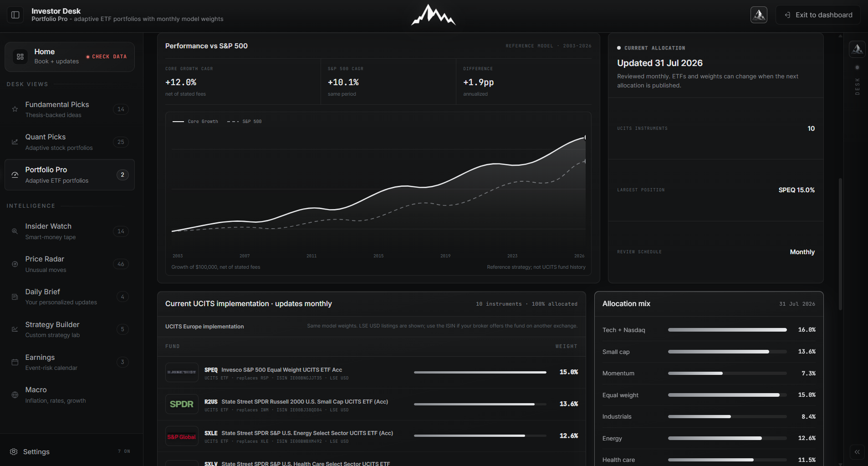The width and height of the screenshot is (868, 466).
Task: Click the mountain logo in the header center
Action: [433, 15]
